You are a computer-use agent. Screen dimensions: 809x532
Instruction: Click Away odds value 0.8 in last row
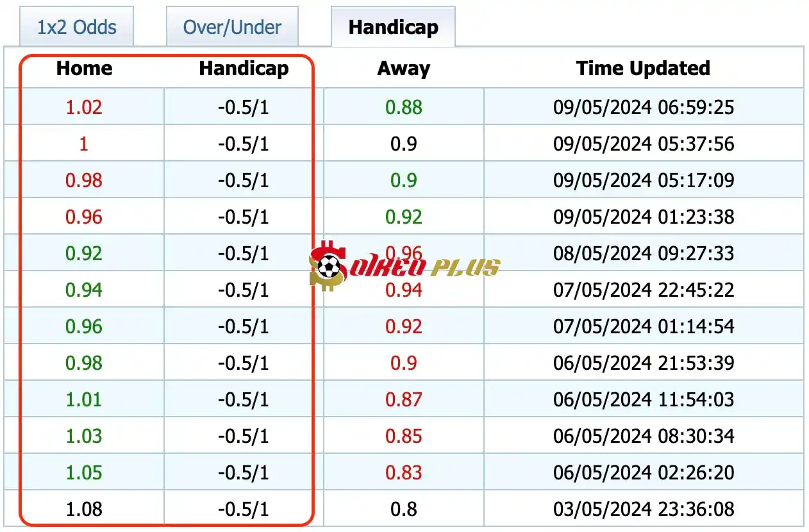tap(403, 510)
